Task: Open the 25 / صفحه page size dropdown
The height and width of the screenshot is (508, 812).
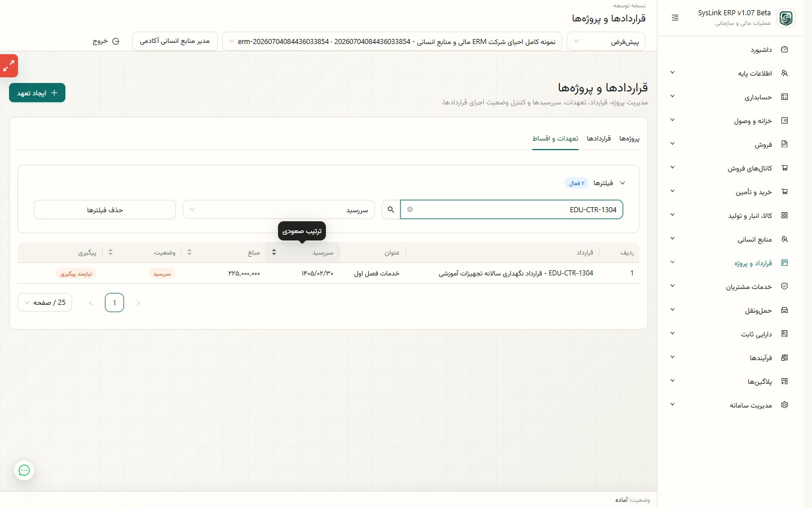Action: pyautogui.click(x=45, y=303)
